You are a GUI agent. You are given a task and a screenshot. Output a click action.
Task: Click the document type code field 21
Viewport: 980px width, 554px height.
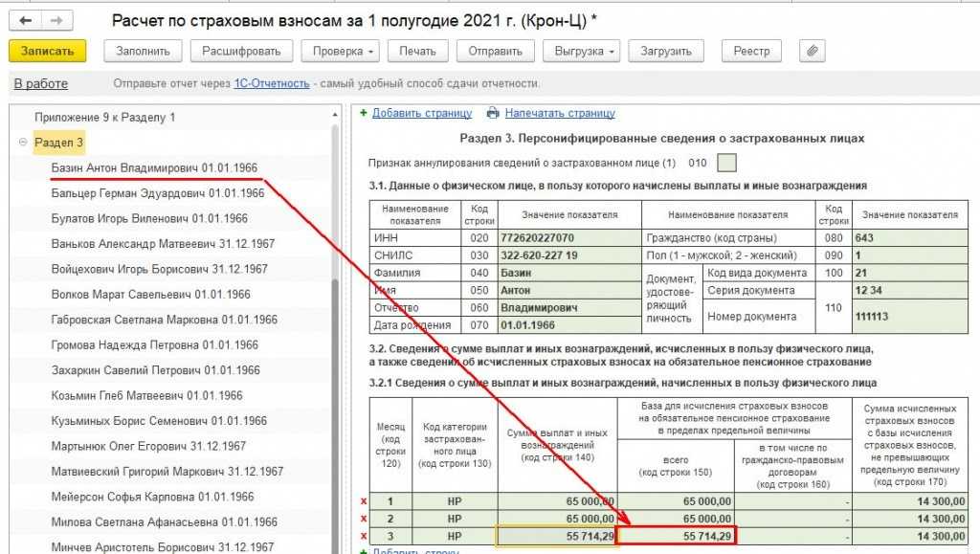click(910, 273)
